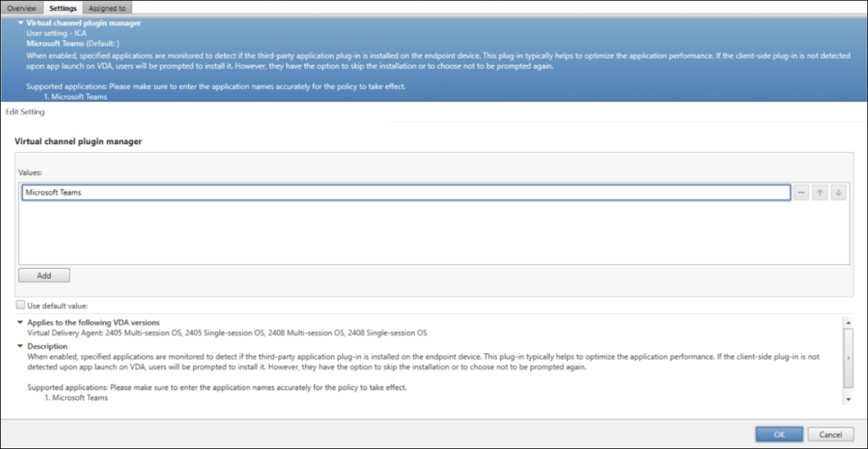Screen dimensions: 868x449
Task: Click the description panel's scrollbar thumb
Action: tap(848, 357)
